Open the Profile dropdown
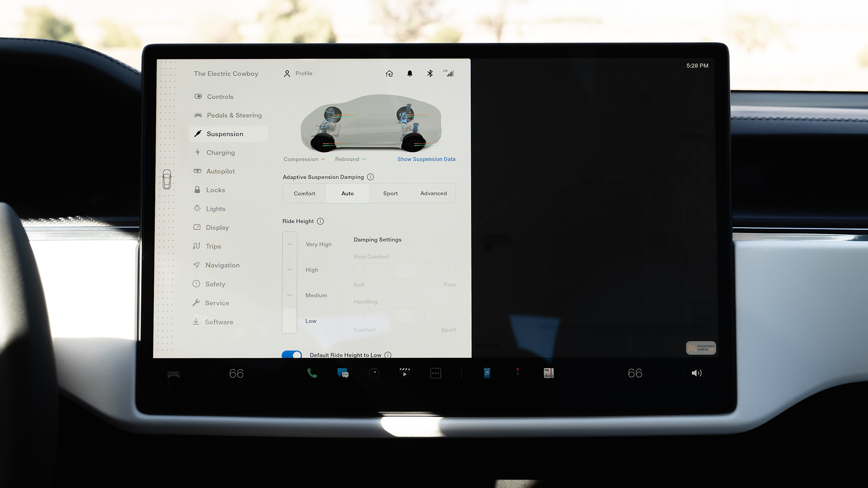Image resolution: width=868 pixels, height=488 pixels. (x=298, y=74)
